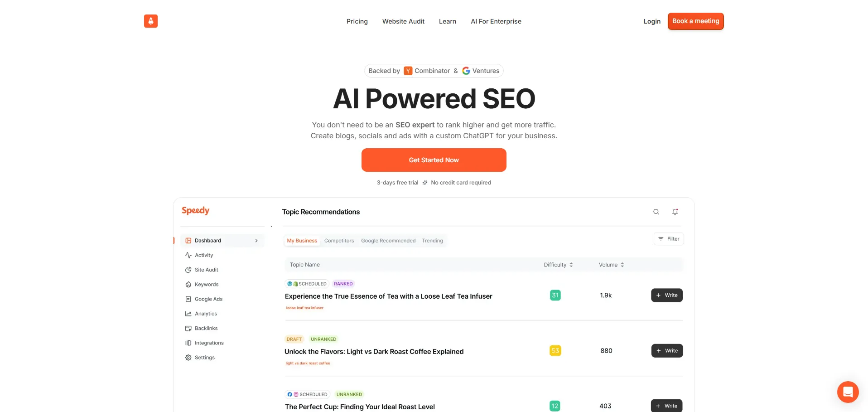The width and height of the screenshot is (868, 412).
Task: Open the Pricing page link
Action: 357,21
